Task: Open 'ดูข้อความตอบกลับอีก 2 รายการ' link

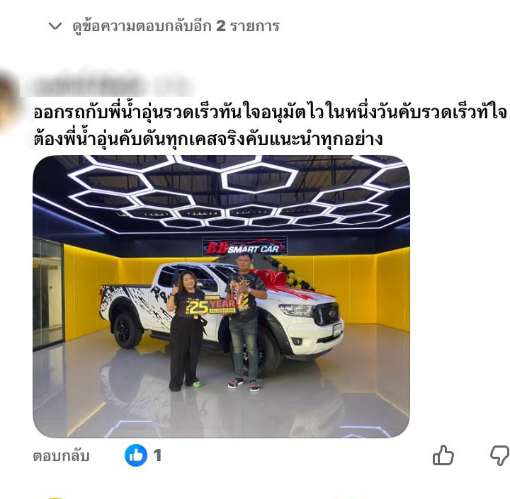Action: (176, 26)
